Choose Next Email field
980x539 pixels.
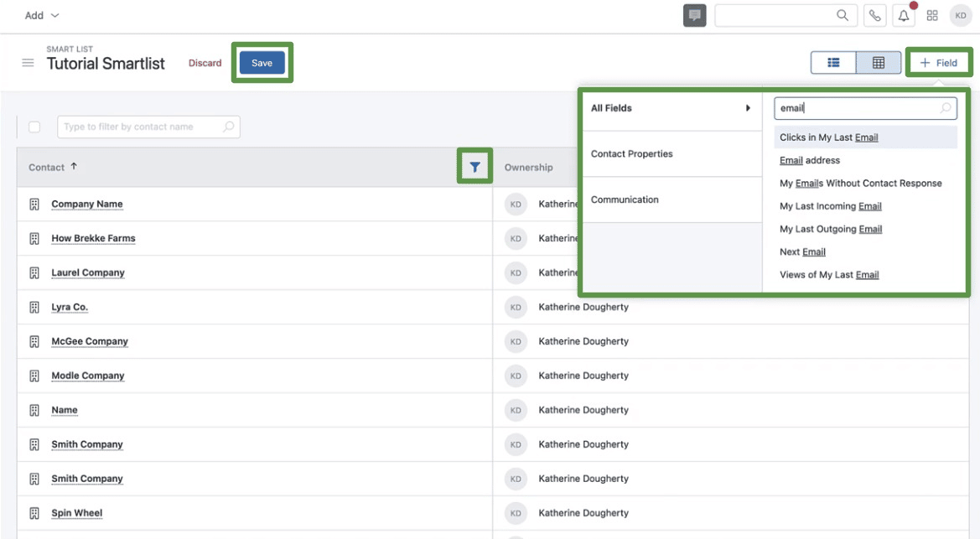(x=865, y=252)
